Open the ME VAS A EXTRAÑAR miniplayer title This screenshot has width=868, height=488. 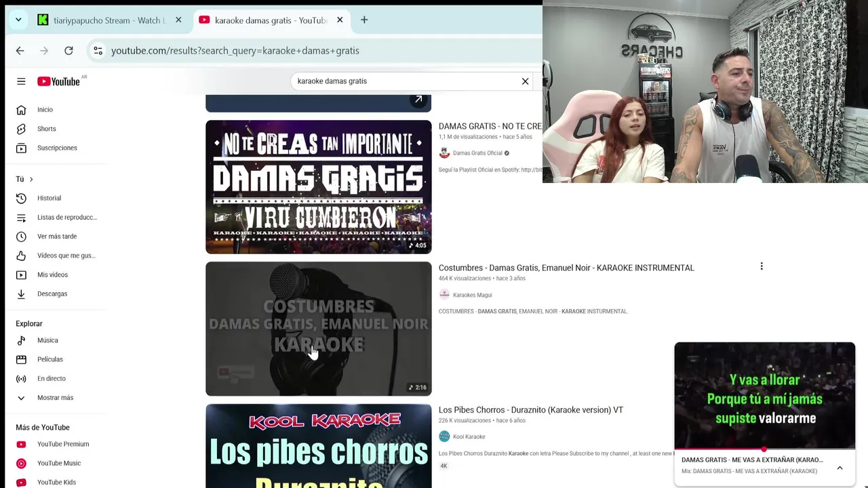click(x=752, y=460)
